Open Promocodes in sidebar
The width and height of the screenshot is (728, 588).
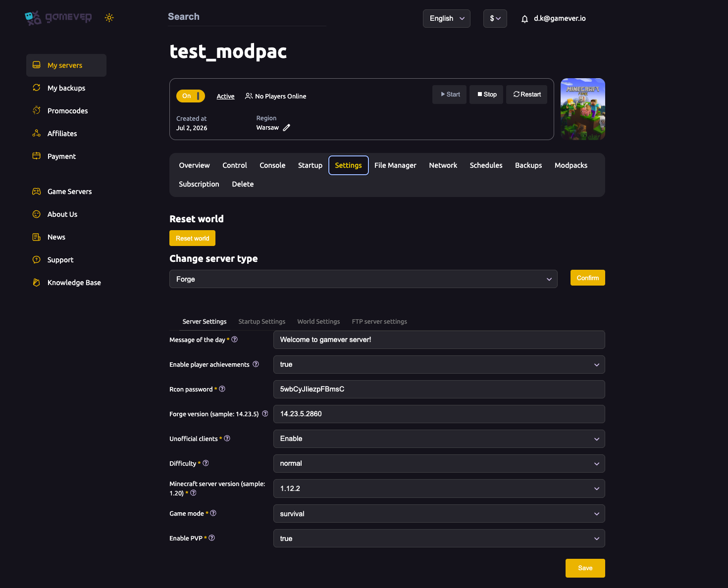pos(66,111)
